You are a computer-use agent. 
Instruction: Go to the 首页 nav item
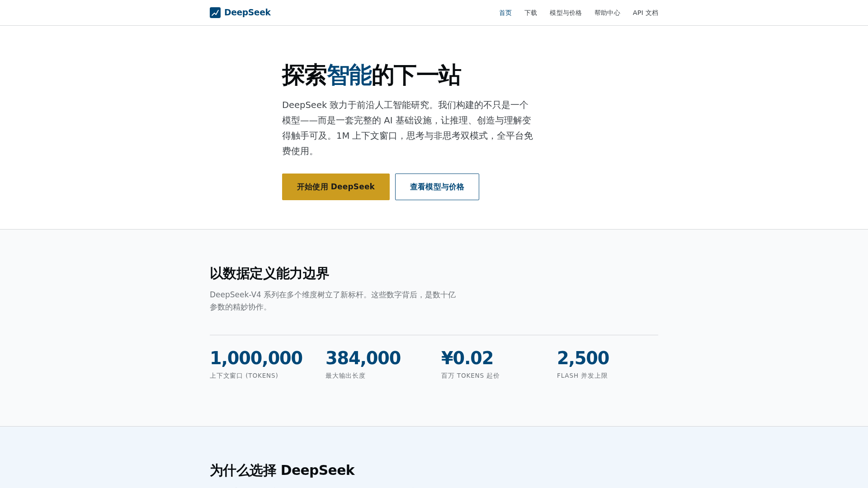(505, 13)
